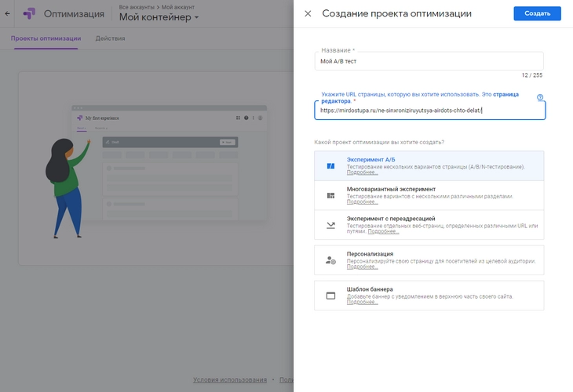This screenshot has height=392, width=573.
Task: Click the Шаблон баннера banner icon
Action: (330, 296)
